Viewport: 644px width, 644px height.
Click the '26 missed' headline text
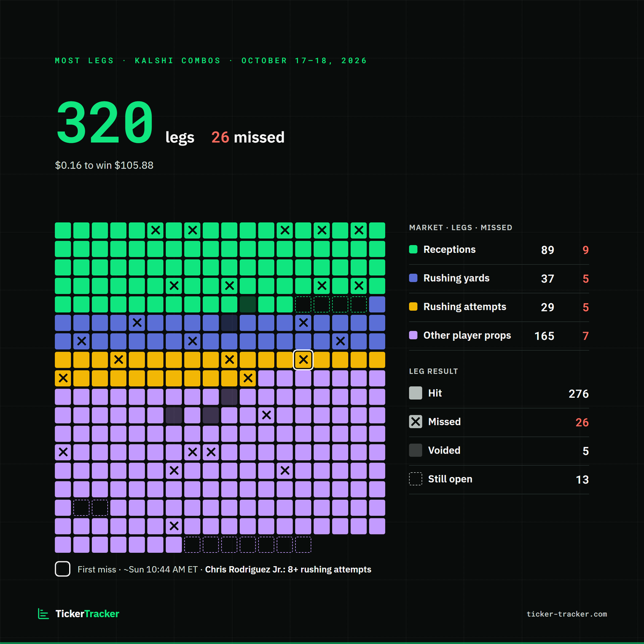[x=248, y=137]
